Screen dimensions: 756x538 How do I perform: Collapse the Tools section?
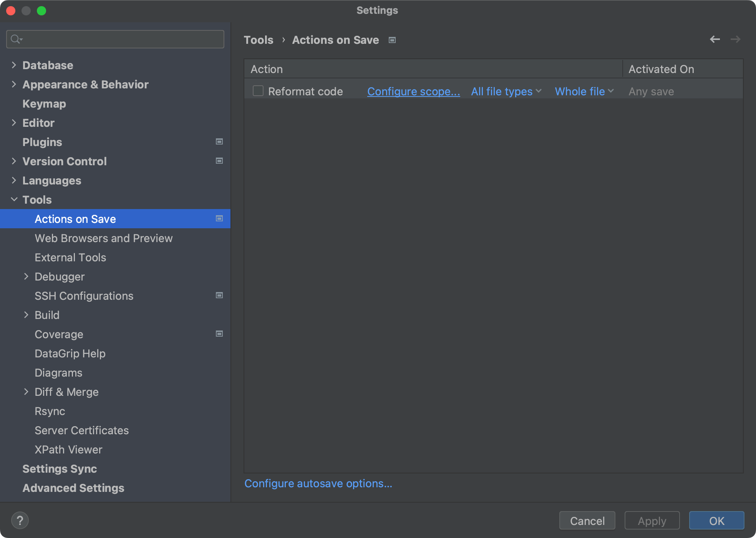[14, 199]
